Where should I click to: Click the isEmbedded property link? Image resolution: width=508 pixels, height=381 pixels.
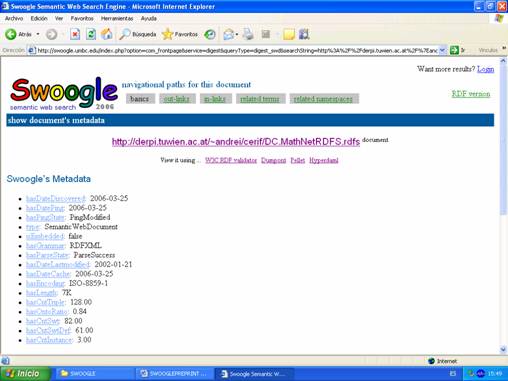pyautogui.click(x=45, y=236)
